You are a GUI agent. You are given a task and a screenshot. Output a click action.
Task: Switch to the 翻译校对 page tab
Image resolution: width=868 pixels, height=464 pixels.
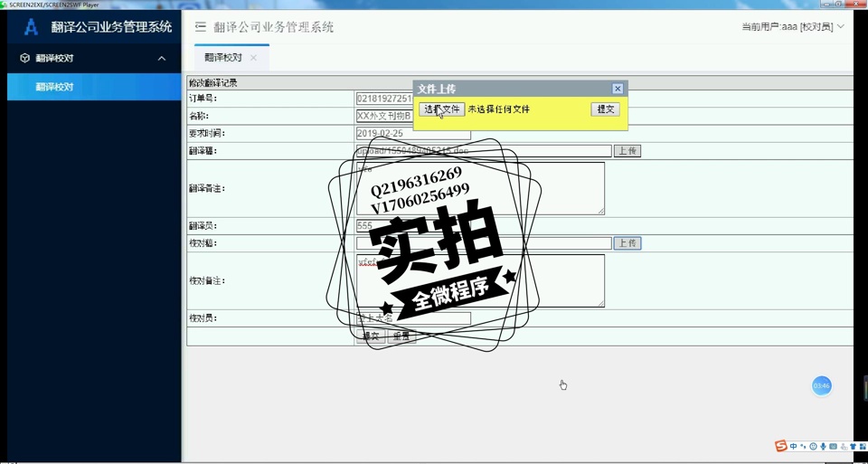[x=223, y=58]
